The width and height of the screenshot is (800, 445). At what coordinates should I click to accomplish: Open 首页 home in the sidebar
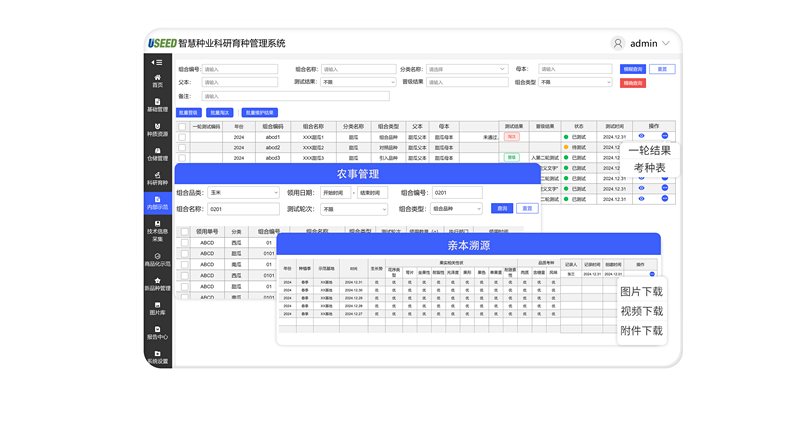point(157,80)
